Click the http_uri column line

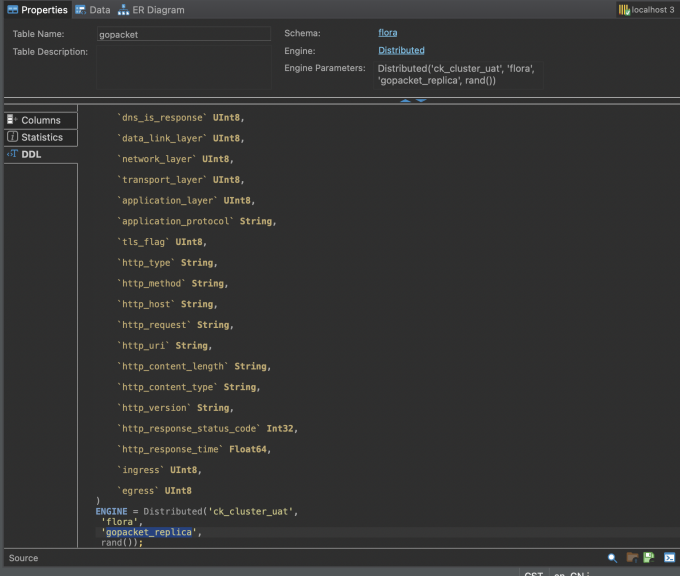pos(164,346)
